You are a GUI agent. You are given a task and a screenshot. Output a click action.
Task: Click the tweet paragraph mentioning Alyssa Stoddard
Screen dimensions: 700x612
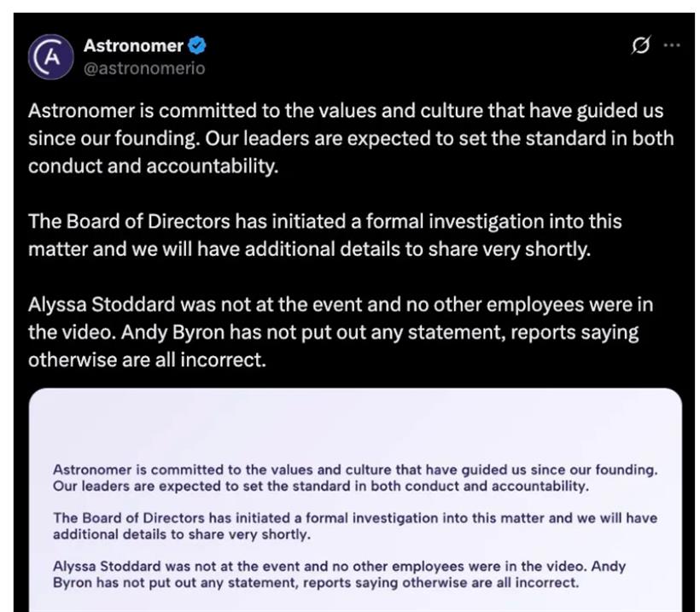click(x=341, y=332)
